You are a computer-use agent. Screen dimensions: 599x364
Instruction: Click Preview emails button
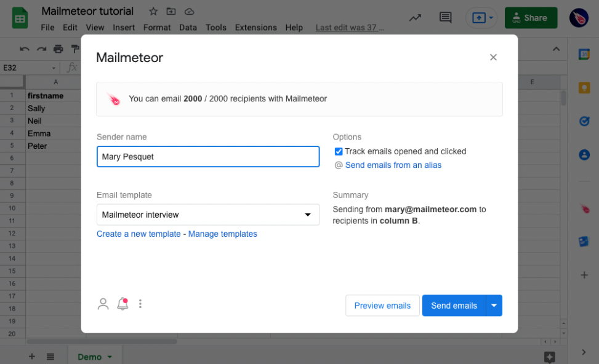(382, 306)
